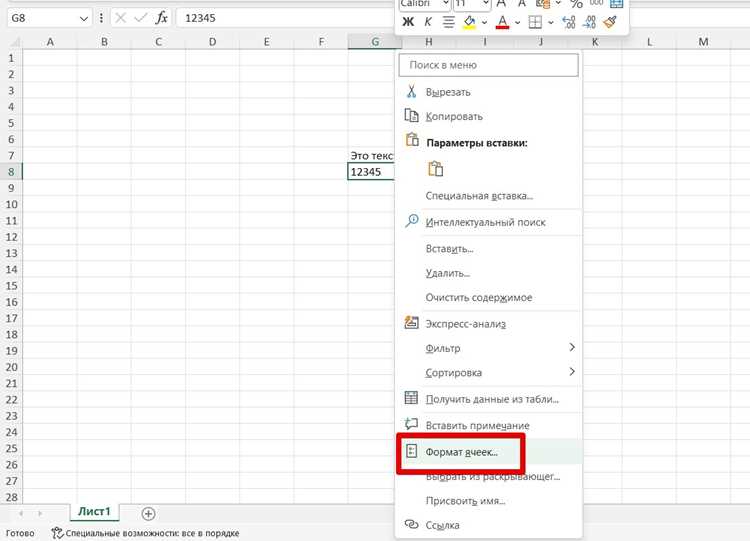The height and width of the screenshot is (541, 750).
Task: Expand the Сортировка submenu
Action: pyautogui.click(x=488, y=373)
